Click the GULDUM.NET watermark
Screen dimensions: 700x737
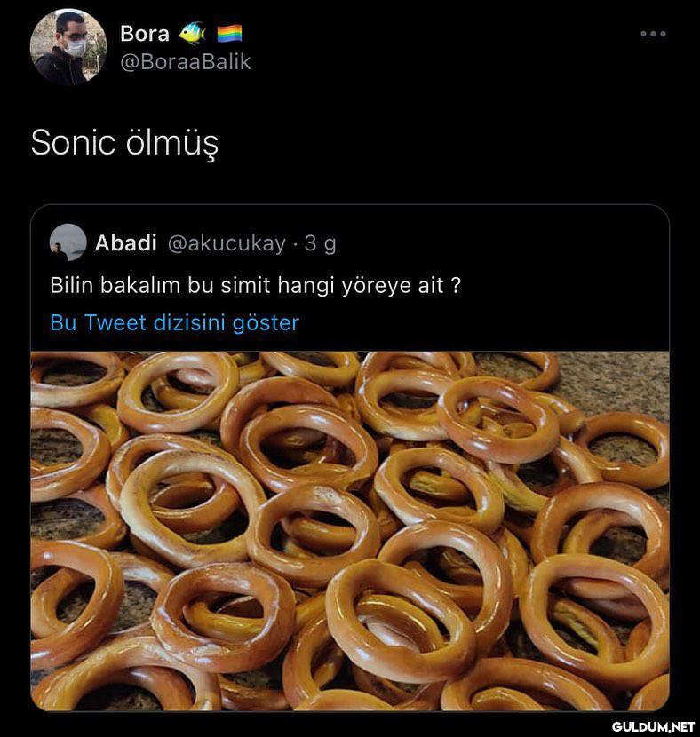[653, 726]
